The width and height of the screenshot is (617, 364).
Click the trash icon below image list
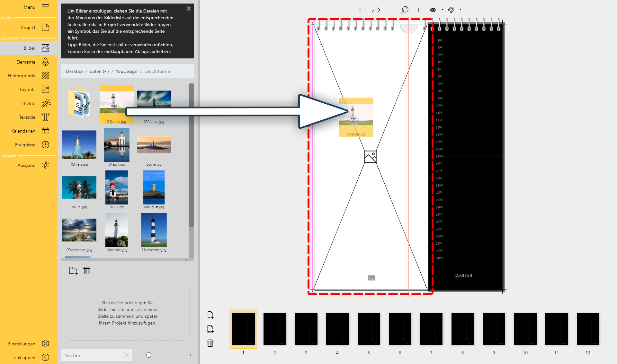pyautogui.click(x=87, y=271)
